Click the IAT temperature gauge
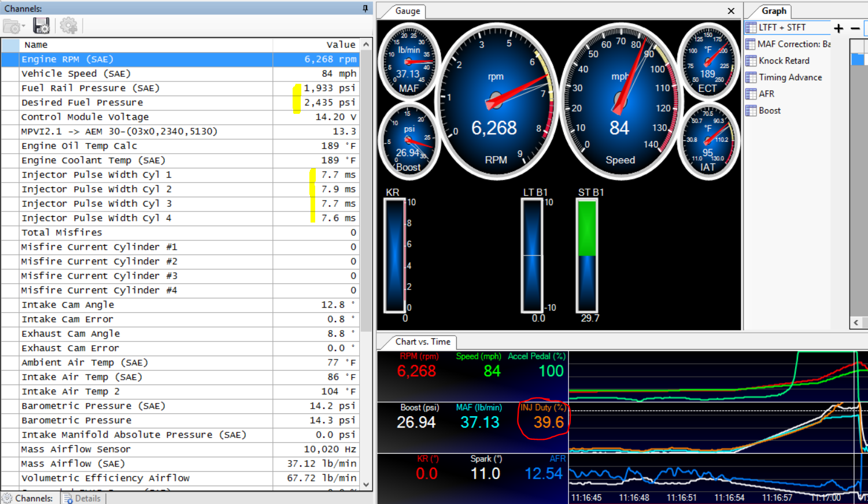Image resolution: width=868 pixels, height=504 pixels. click(708, 141)
